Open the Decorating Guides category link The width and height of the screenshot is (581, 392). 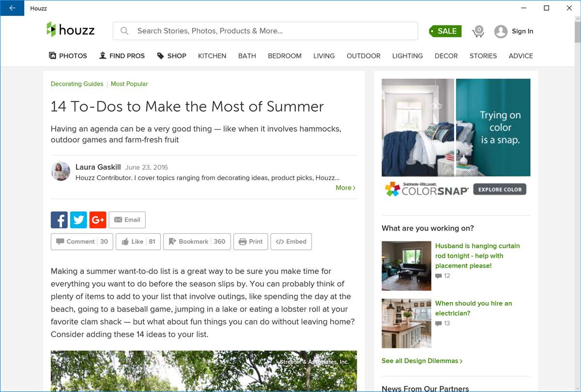point(77,84)
